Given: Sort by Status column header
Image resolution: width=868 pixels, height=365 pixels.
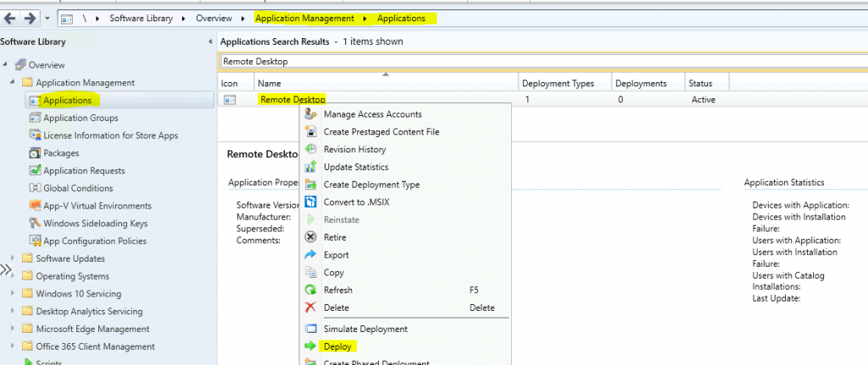Looking at the screenshot, I should pos(708,83).
